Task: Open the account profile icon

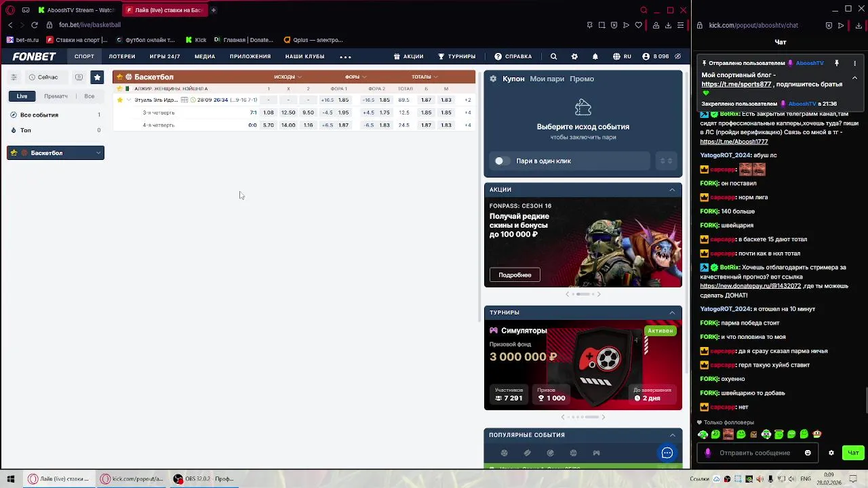Action: coord(646,57)
